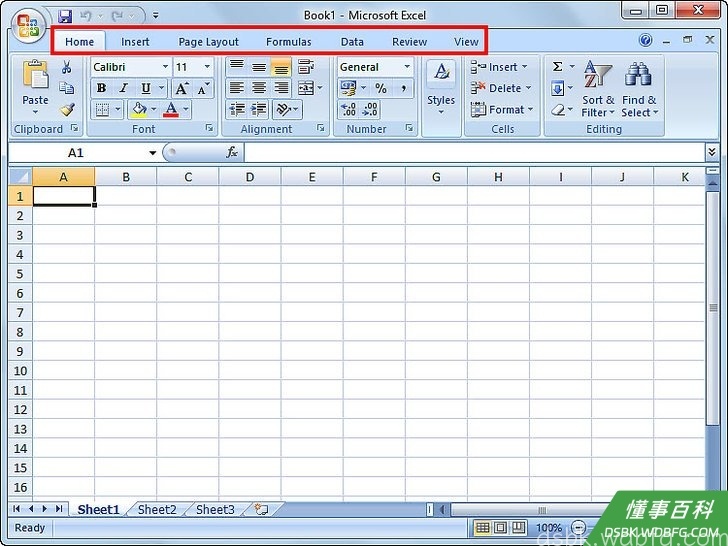Viewport: 728px width, 546px height.
Task: Apply the fill color bucket
Action: coord(138,110)
